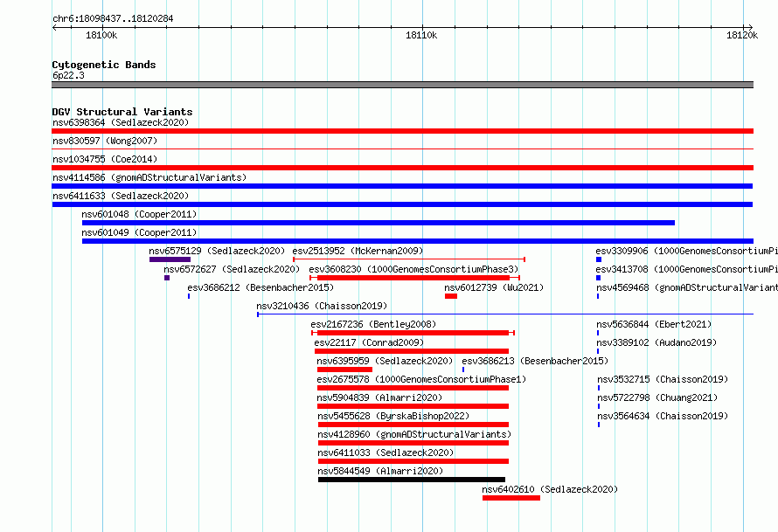Image resolution: width=778 pixels, height=532 pixels.
Task: Click the nsv4128960 (gnomADStructuralVariants) red bar
Action: click(x=413, y=443)
